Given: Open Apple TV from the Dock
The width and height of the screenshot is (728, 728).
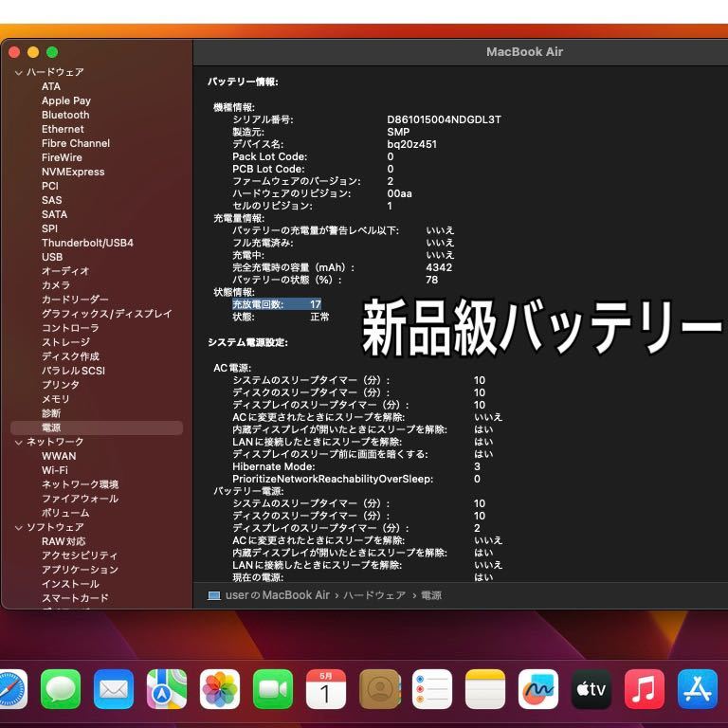Looking at the screenshot, I should (x=591, y=689).
